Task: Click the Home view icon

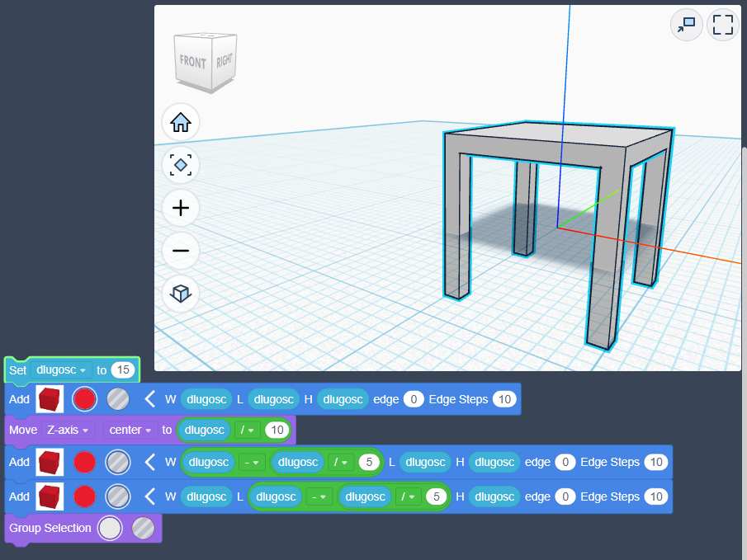Action: click(181, 123)
